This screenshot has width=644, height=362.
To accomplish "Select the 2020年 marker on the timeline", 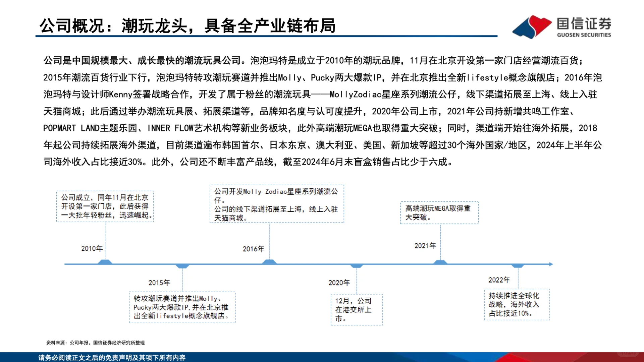I will point(357,266).
